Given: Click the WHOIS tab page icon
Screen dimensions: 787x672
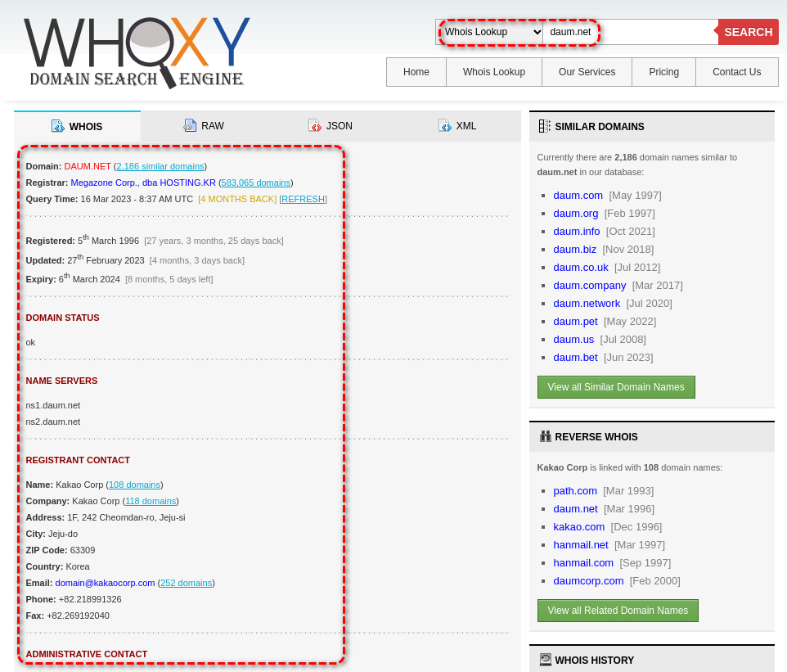Looking at the screenshot, I should 58,126.
